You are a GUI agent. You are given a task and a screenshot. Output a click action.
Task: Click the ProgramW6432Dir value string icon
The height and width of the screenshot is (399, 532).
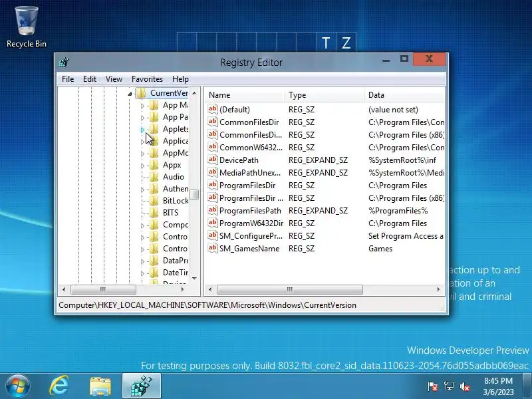(x=212, y=223)
